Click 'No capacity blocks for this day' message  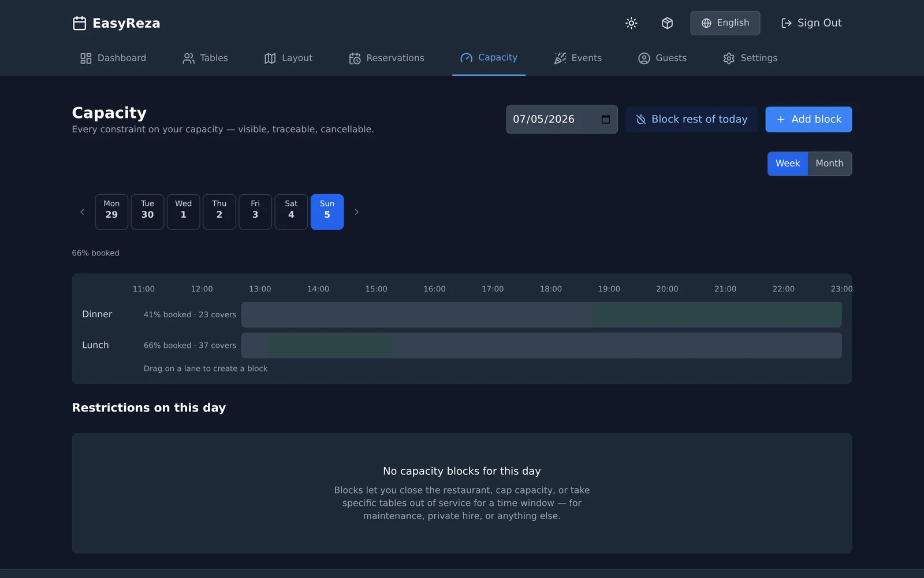click(x=462, y=471)
